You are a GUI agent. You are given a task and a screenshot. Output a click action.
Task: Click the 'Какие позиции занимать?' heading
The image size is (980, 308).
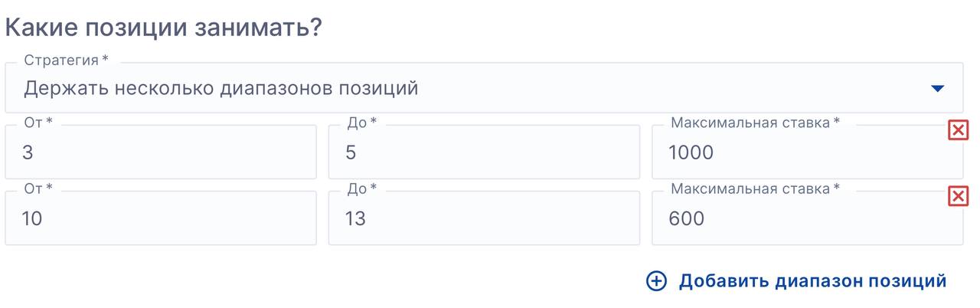click(x=163, y=28)
